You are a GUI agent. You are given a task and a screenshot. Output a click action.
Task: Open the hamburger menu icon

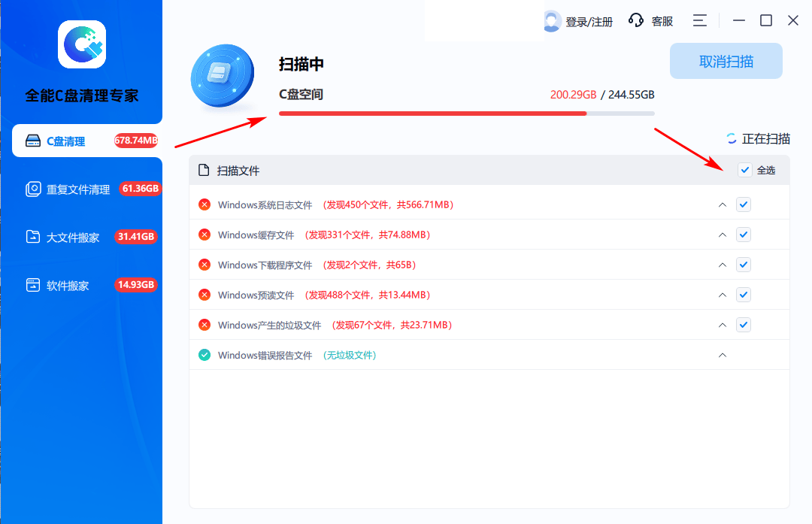click(x=700, y=21)
